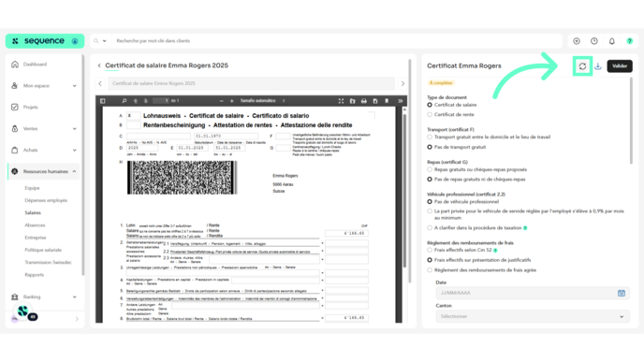Expand the Mon espace menu

[x=44, y=86]
